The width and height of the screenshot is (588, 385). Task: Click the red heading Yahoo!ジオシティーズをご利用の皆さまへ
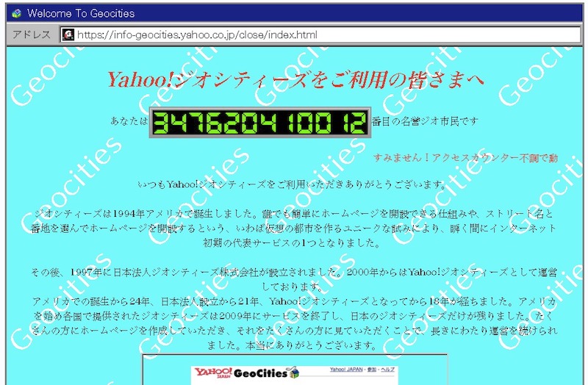[295, 79]
